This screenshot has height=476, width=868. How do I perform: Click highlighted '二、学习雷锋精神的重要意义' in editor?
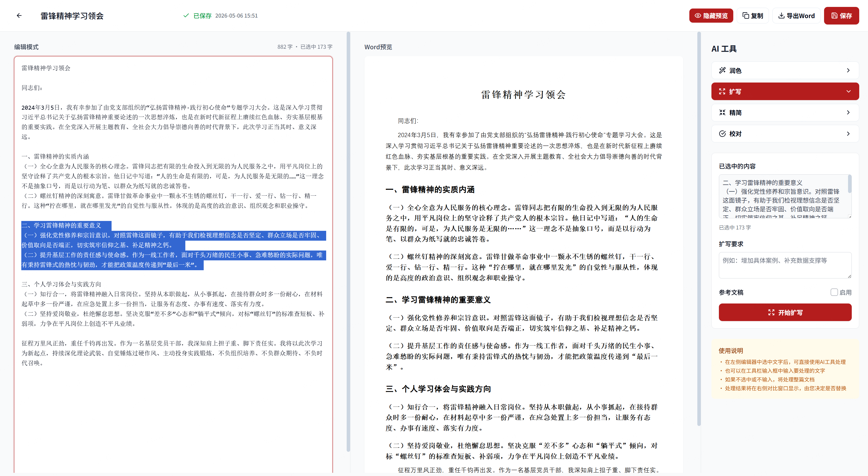61,225
